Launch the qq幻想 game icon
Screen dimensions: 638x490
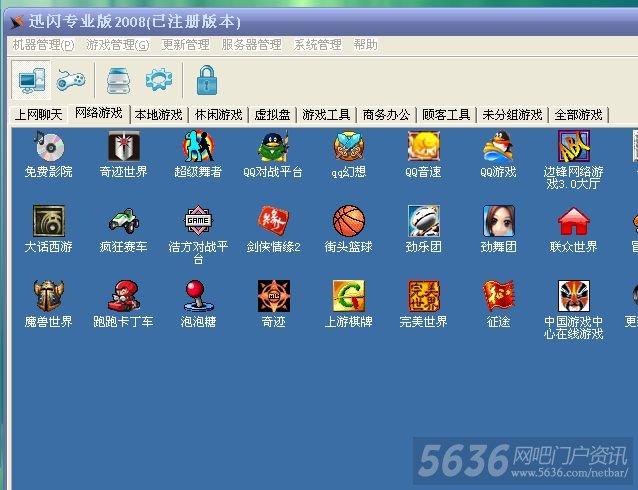click(x=349, y=146)
